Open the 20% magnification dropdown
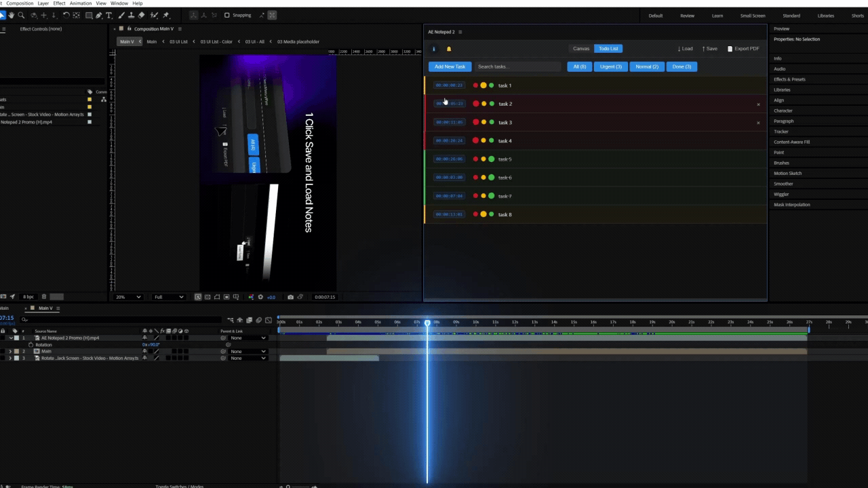The image size is (868, 488). point(127,297)
